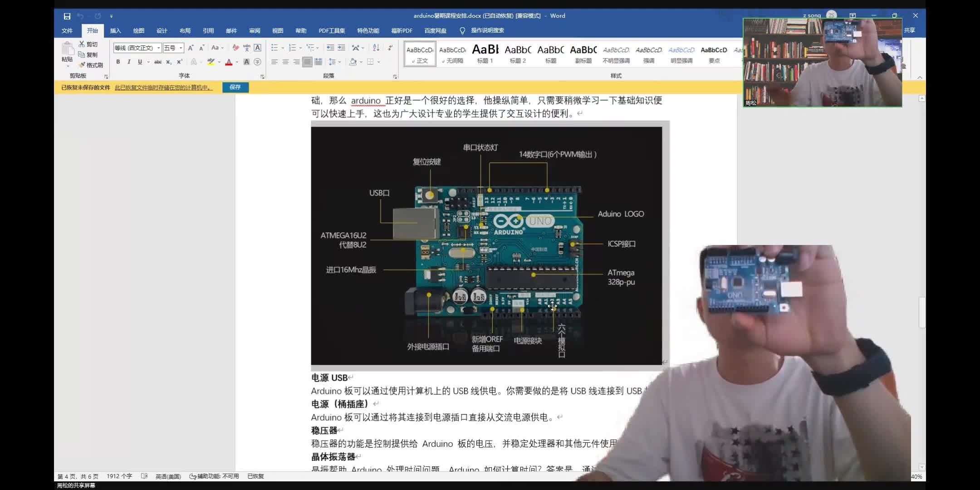Click the Sort (A-Z) icon

click(x=376, y=48)
